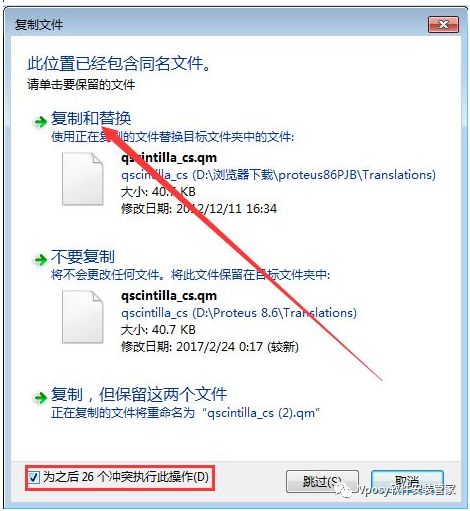Click the 跳过(S) button

[x=322, y=482]
